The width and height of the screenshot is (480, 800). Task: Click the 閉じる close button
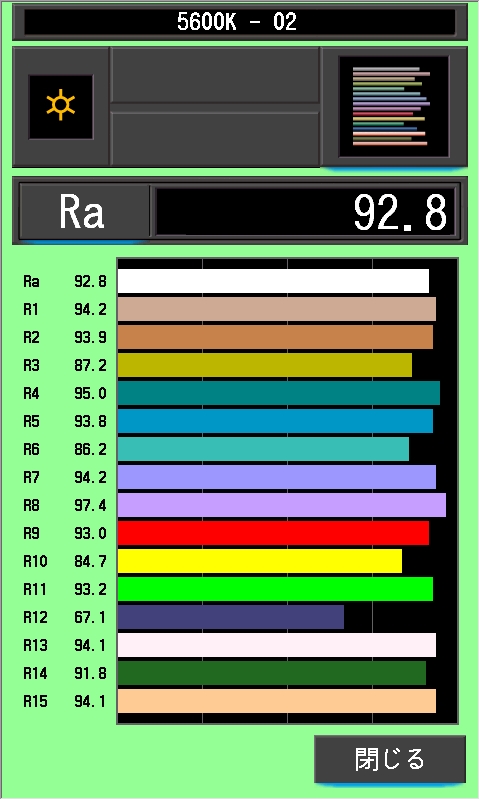click(x=390, y=759)
